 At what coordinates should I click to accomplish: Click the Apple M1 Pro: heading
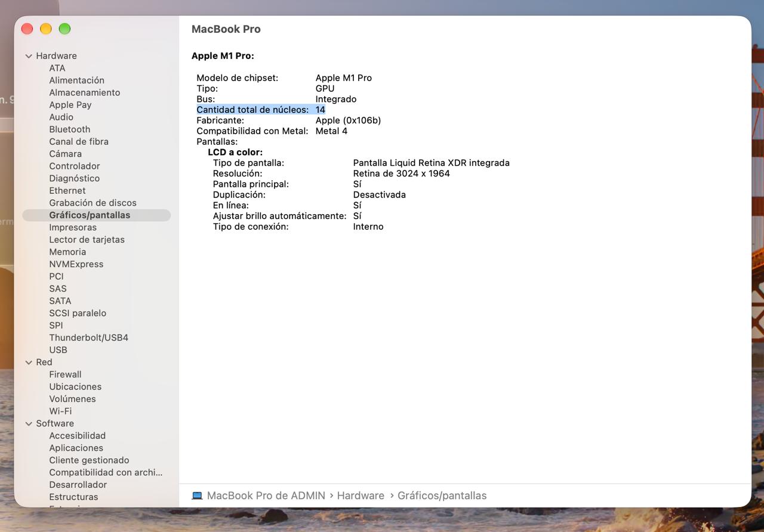222,56
